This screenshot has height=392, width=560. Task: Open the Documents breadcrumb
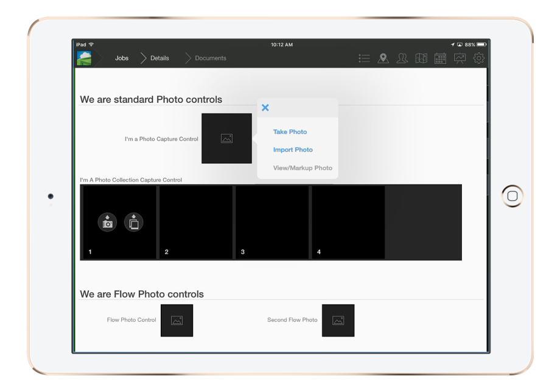(x=211, y=58)
